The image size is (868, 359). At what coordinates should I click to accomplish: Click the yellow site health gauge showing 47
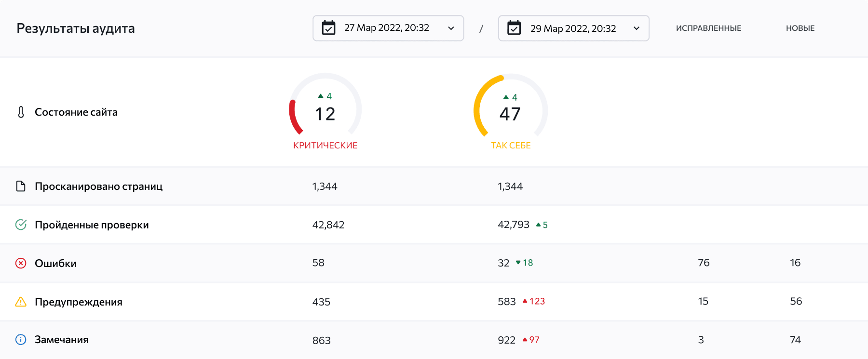click(511, 105)
